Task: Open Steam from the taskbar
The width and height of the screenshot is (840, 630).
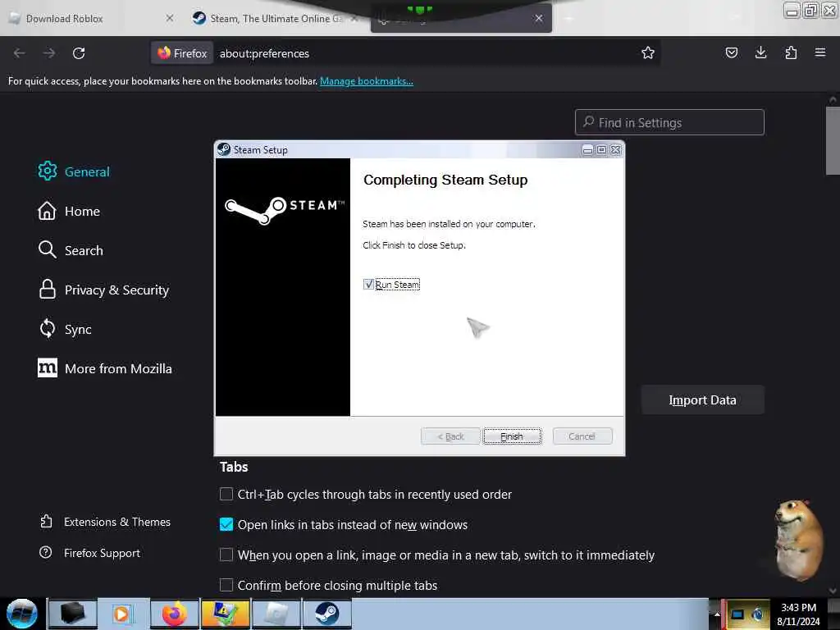Action: 326,614
